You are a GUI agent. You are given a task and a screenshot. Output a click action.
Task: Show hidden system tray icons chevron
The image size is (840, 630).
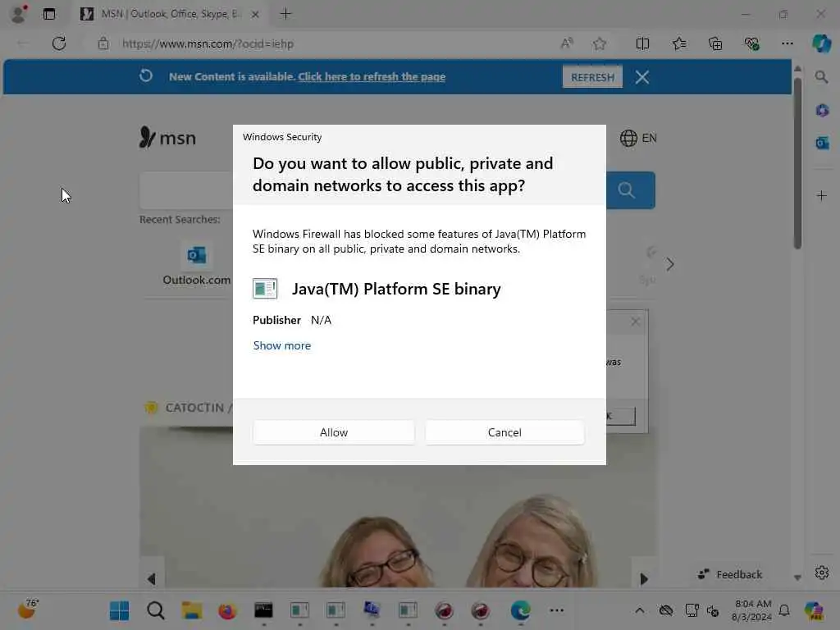640,610
